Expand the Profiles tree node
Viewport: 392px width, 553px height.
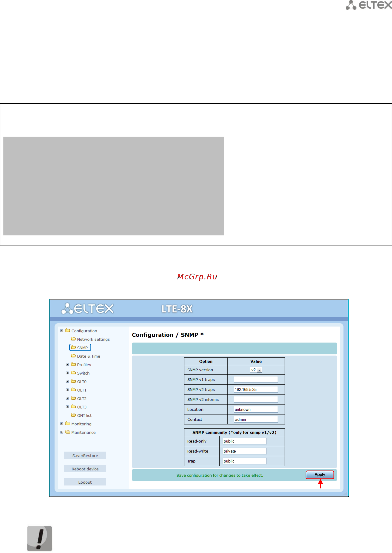tap(67, 364)
